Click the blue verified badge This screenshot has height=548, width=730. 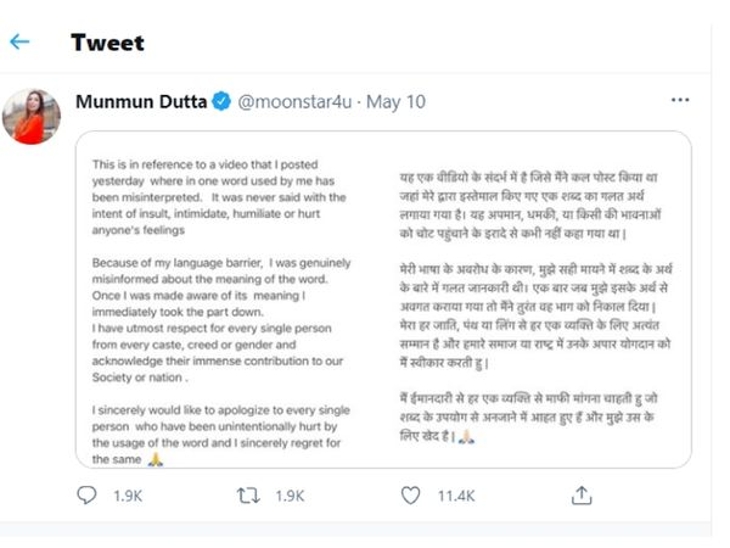tap(223, 101)
